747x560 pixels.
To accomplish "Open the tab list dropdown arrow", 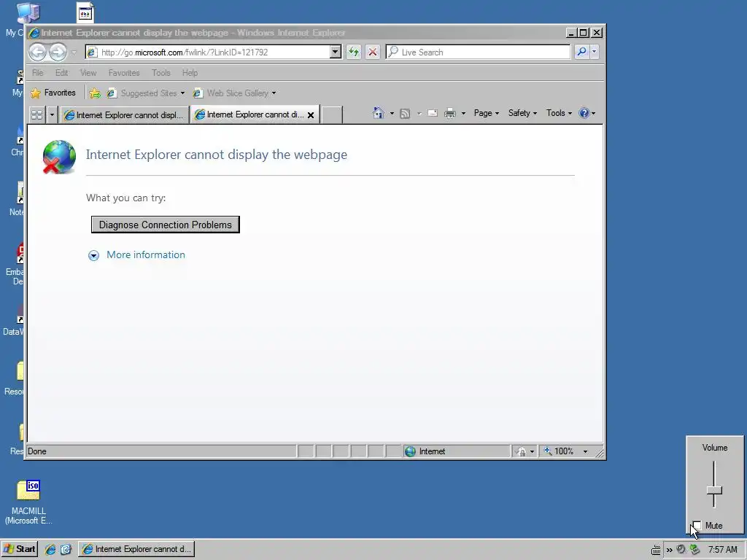I will (52, 114).
